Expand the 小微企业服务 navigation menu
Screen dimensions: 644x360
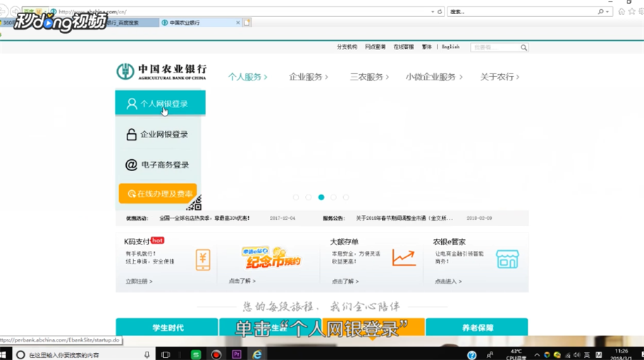pyautogui.click(x=434, y=77)
